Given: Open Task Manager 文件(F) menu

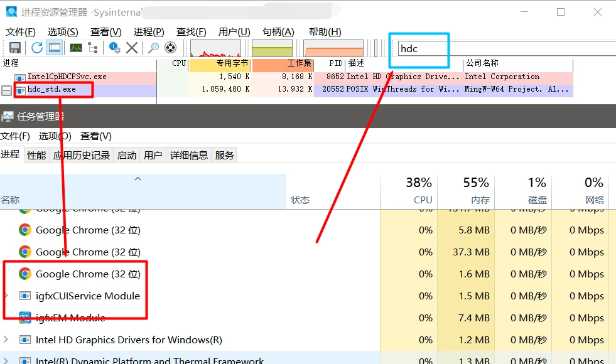Looking at the screenshot, I should tap(15, 136).
